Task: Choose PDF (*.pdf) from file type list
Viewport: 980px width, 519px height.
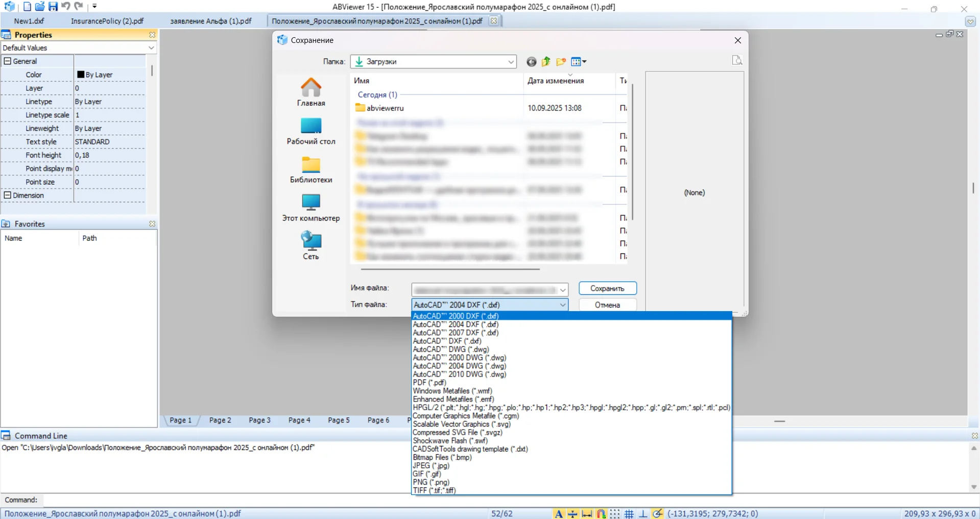Action: (429, 383)
